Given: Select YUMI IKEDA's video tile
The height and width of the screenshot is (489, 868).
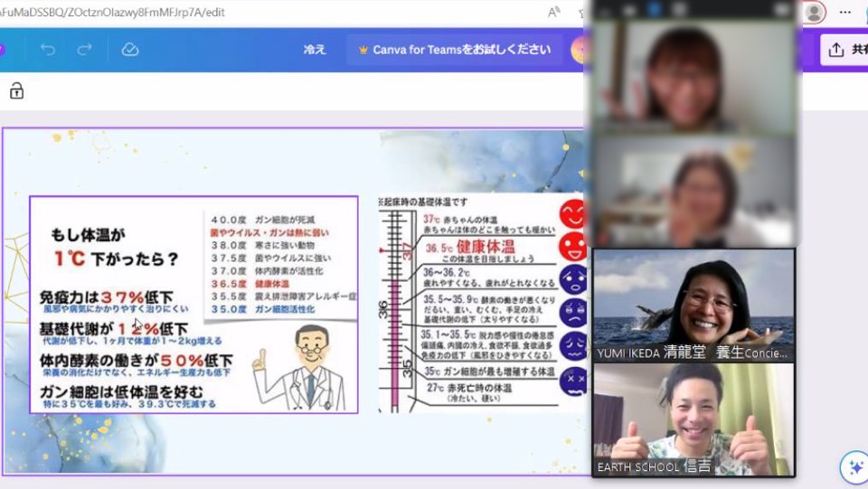Looking at the screenshot, I should 693,306.
